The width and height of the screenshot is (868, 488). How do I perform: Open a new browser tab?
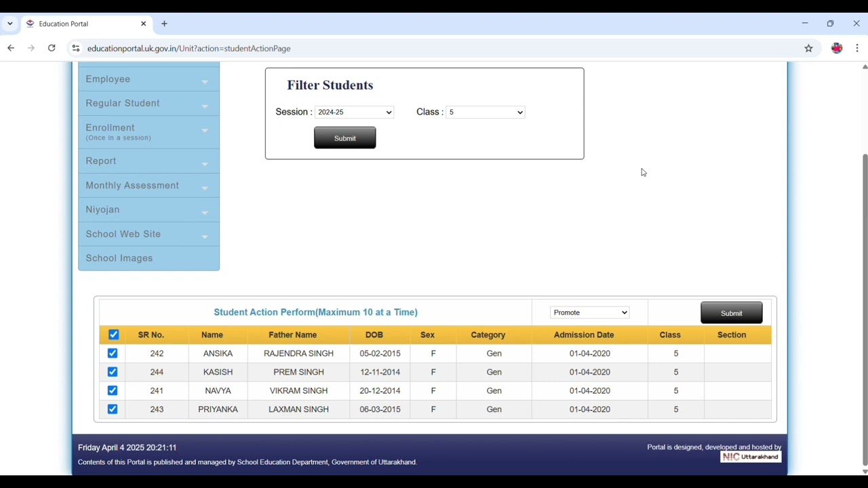coord(164,24)
